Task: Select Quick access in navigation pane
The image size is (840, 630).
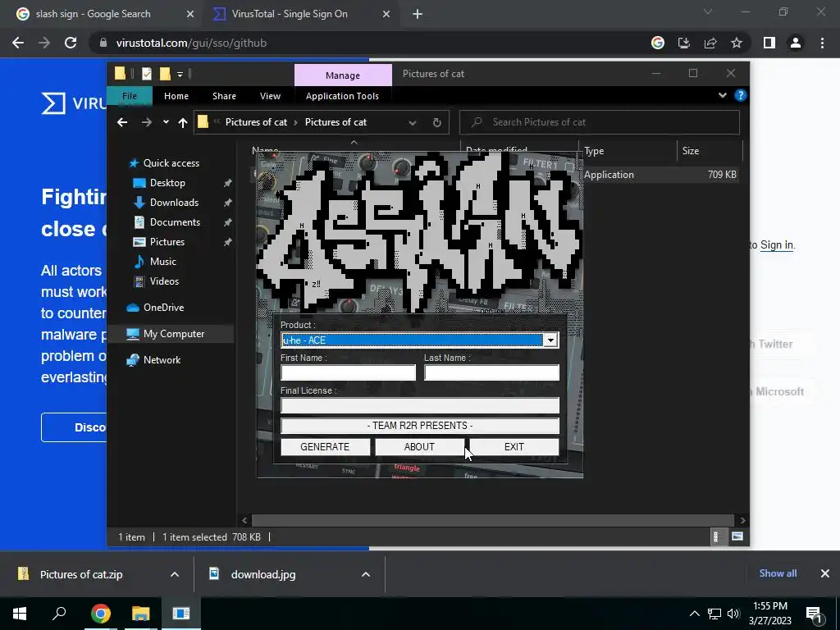Action: coord(171,163)
